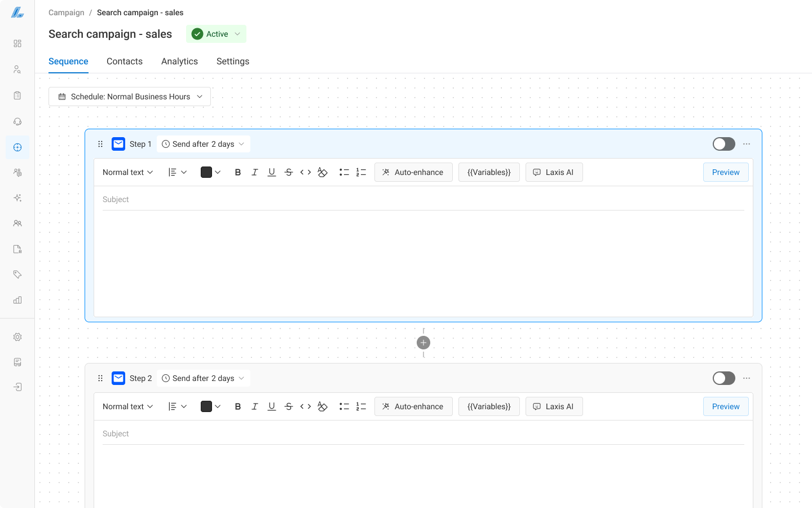The width and height of the screenshot is (812, 508).
Task: Open Step 1 more options menu
Action: click(747, 144)
